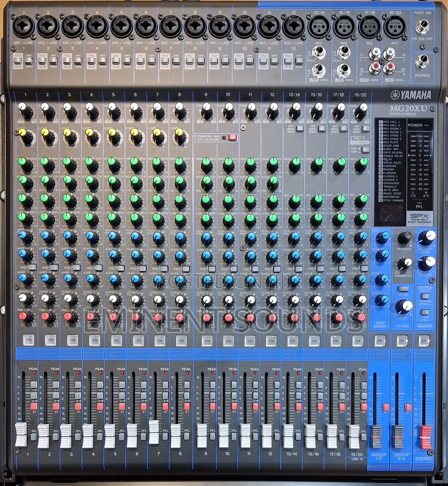Touch the yellow COMP knob on channel 1
Image resolution: width=448 pixels, height=486 pixels.
pyautogui.click(x=25, y=136)
